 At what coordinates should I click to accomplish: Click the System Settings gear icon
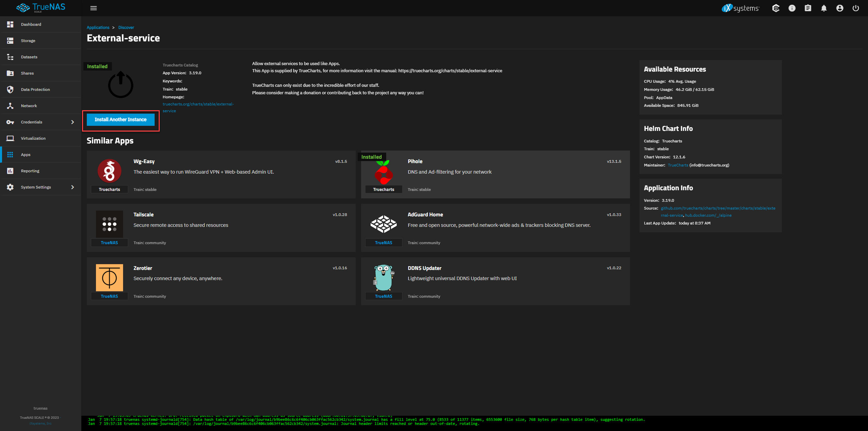(10, 187)
